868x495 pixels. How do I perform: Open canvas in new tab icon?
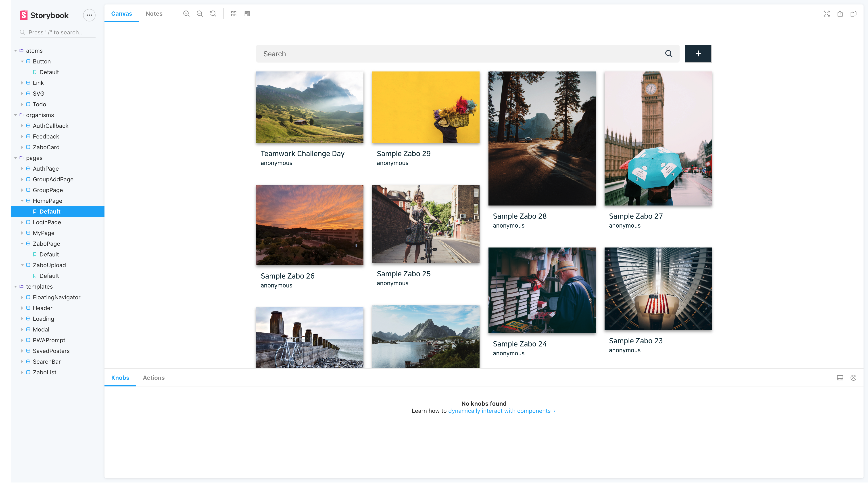pos(840,14)
